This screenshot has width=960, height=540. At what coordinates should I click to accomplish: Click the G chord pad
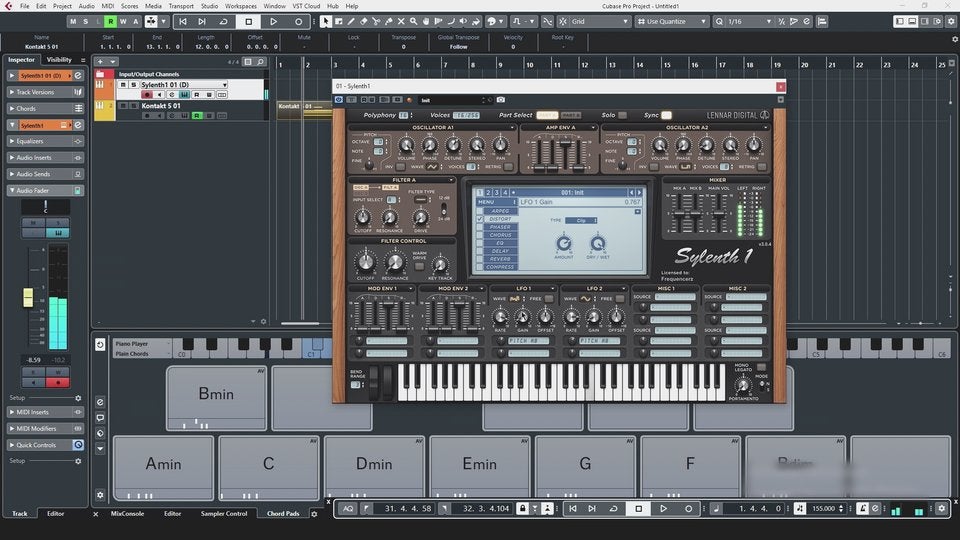(585, 467)
